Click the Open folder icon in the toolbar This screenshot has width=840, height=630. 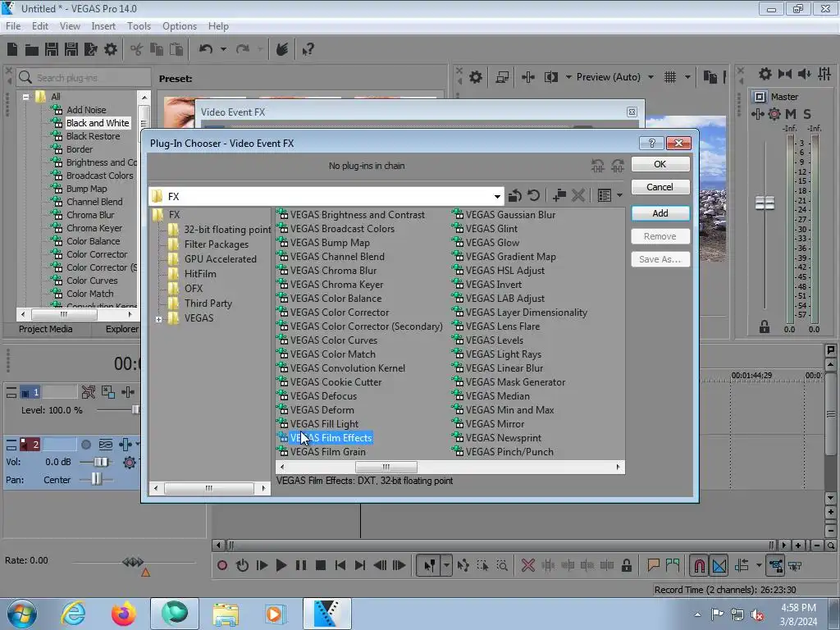(32, 50)
